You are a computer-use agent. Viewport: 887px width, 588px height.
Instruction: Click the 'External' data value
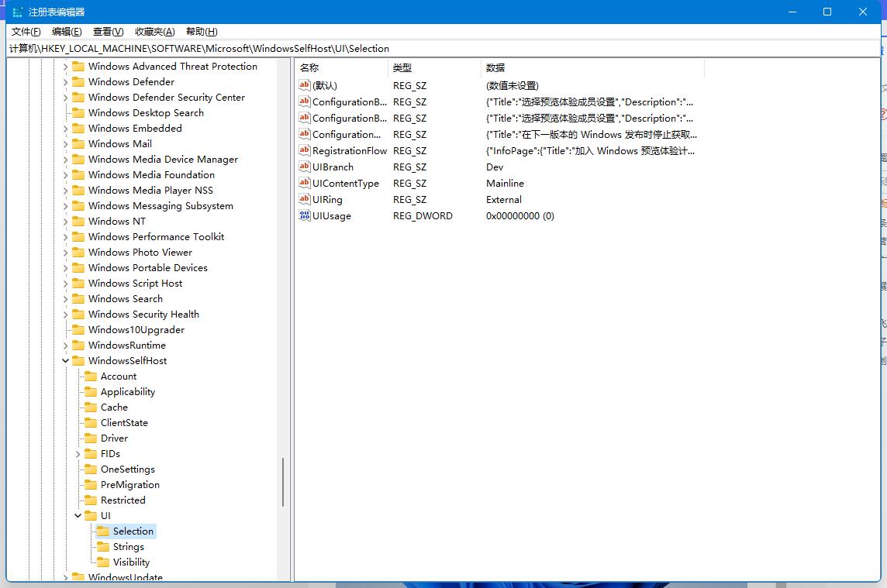pos(504,200)
